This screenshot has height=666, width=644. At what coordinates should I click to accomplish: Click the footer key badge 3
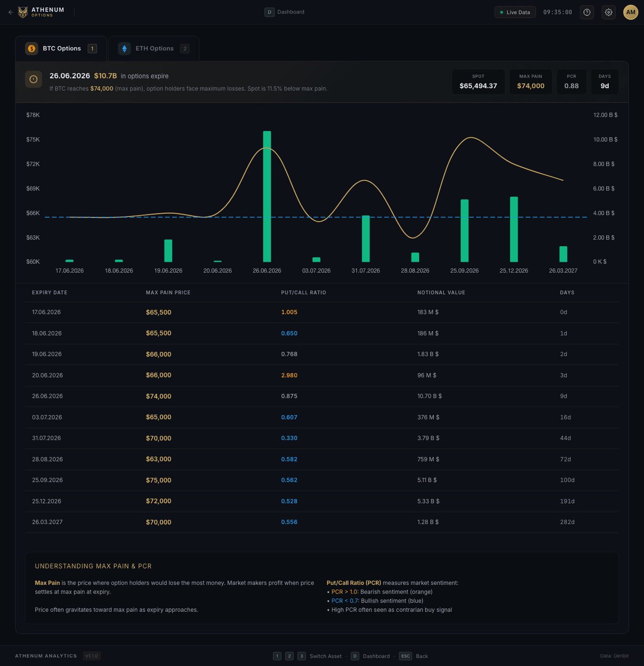pyautogui.click(x=302, y=656)
